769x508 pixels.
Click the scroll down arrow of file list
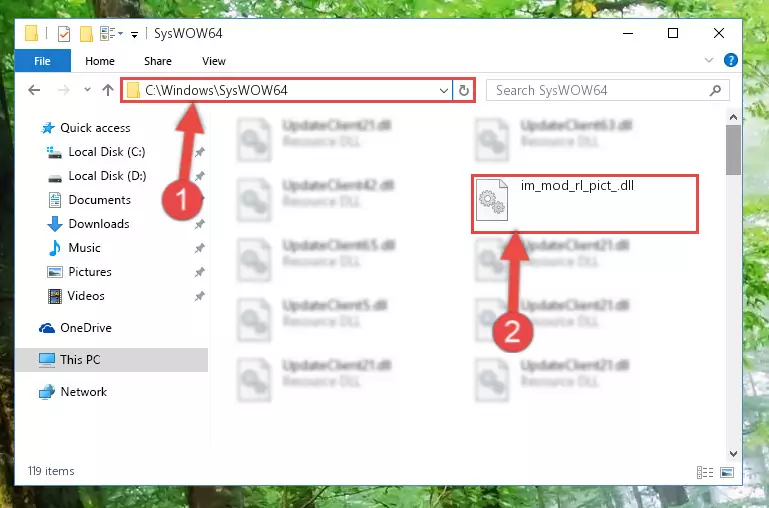[x=733, y=454]
